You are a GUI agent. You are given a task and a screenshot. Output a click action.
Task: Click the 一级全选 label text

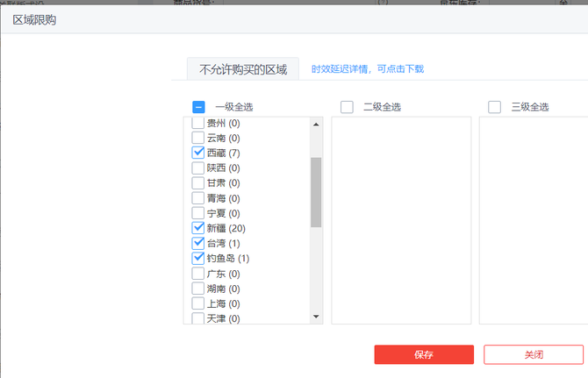[234, 107]
